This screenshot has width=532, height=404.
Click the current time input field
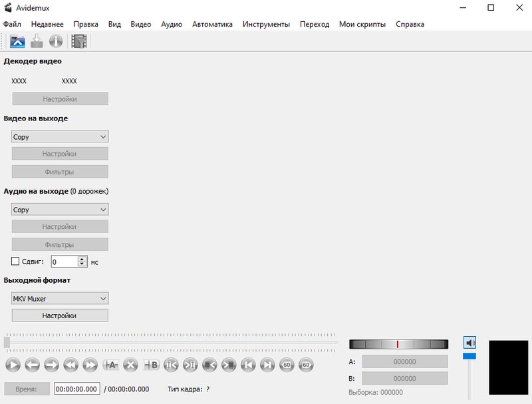(76, 389)
